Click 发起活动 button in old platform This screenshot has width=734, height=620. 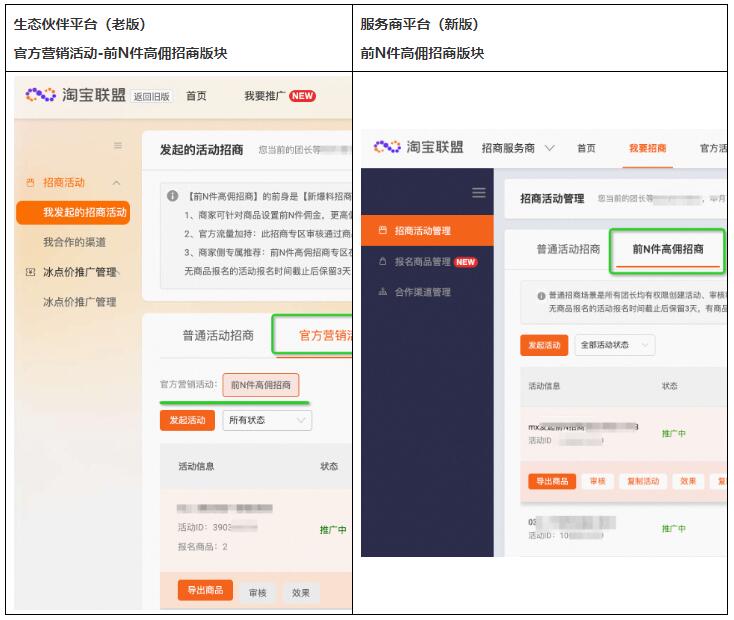[x=187, y=420]
